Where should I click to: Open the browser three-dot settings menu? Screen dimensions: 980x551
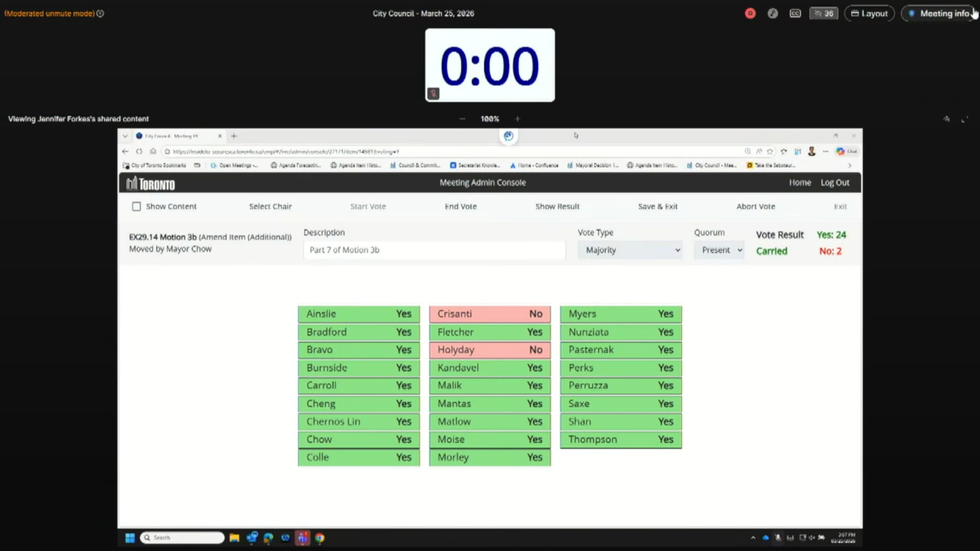[x=825, y=152]
